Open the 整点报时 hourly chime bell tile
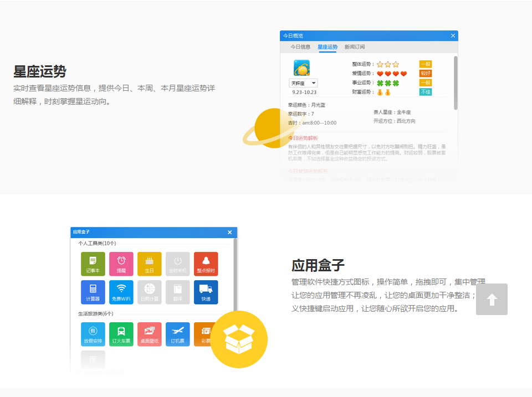532x397 pixels. pos(206,264)
